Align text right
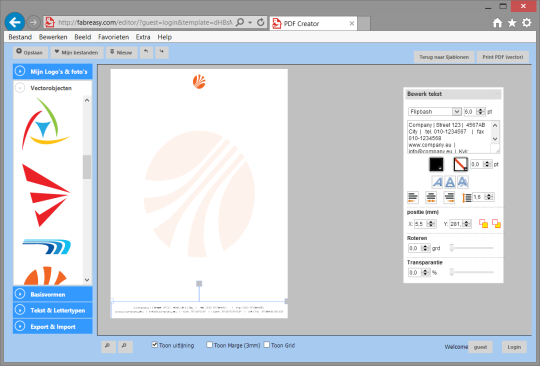This screenshot has height=366, width=540. pyautogui.click(x=449, y=197)
